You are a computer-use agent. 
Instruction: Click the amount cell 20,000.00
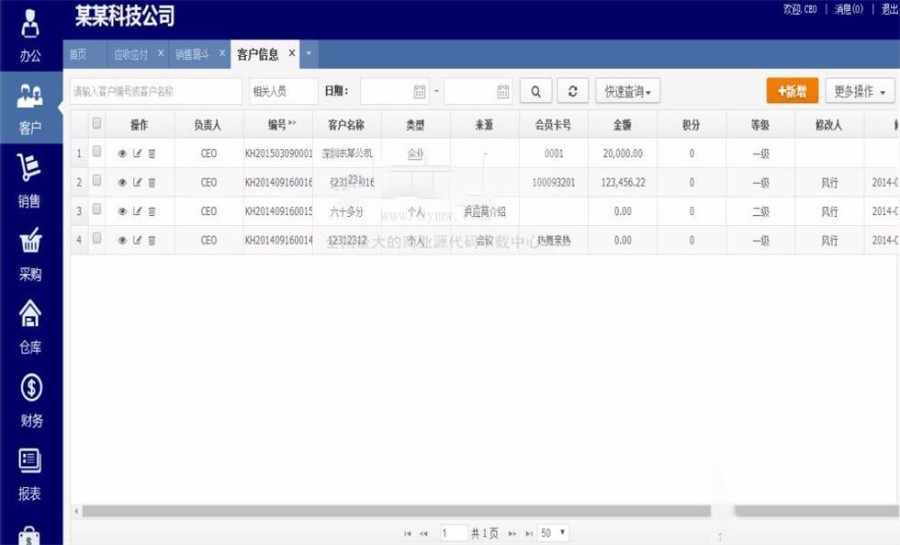[x=623, y=153]
